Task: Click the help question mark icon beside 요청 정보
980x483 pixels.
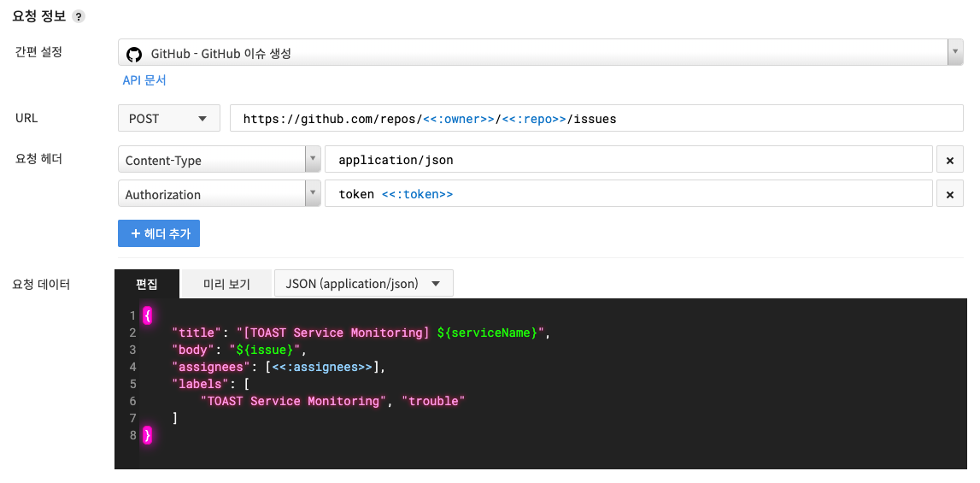Action: (78, 17)
